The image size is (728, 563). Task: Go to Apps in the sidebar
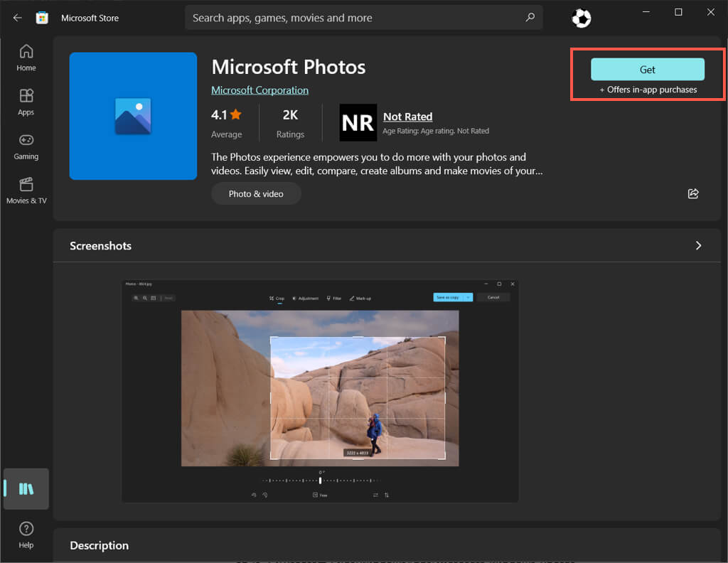[x=26, y=102]
